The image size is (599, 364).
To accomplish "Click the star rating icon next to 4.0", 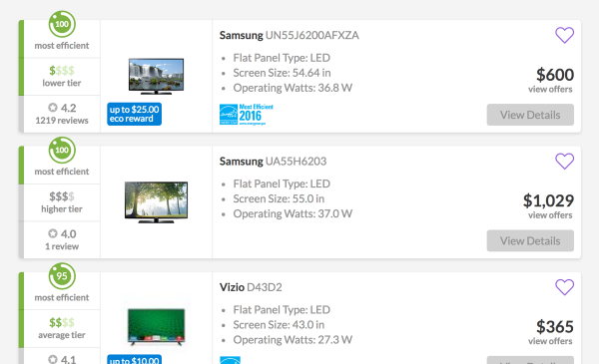I will click(53, 233).
